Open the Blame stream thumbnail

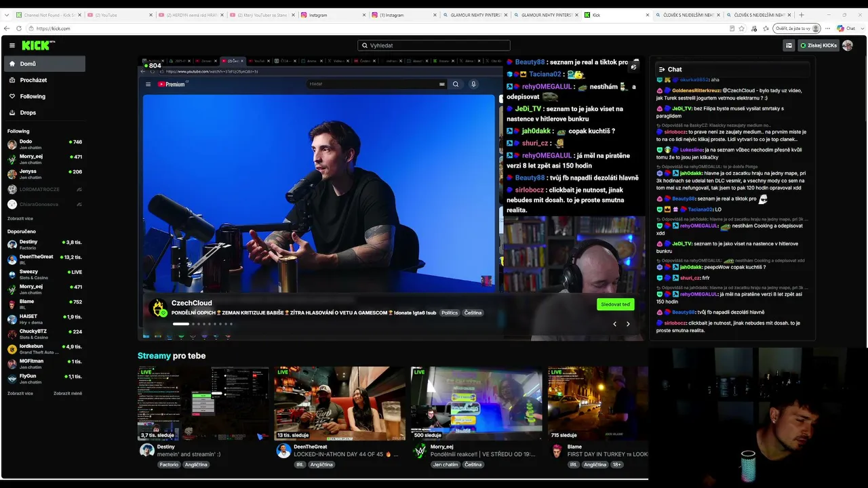point(598,403)
